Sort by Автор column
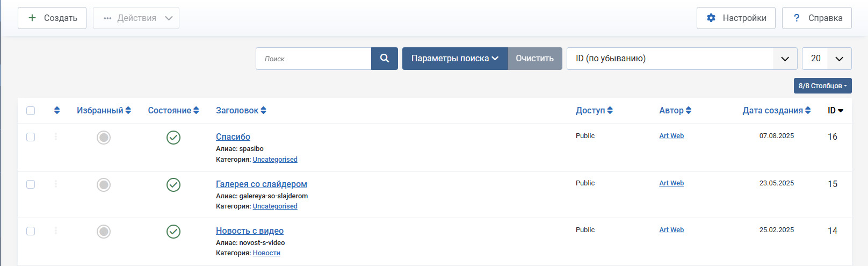Viewport: 868px width, 266px height. [x=675, y=110]
